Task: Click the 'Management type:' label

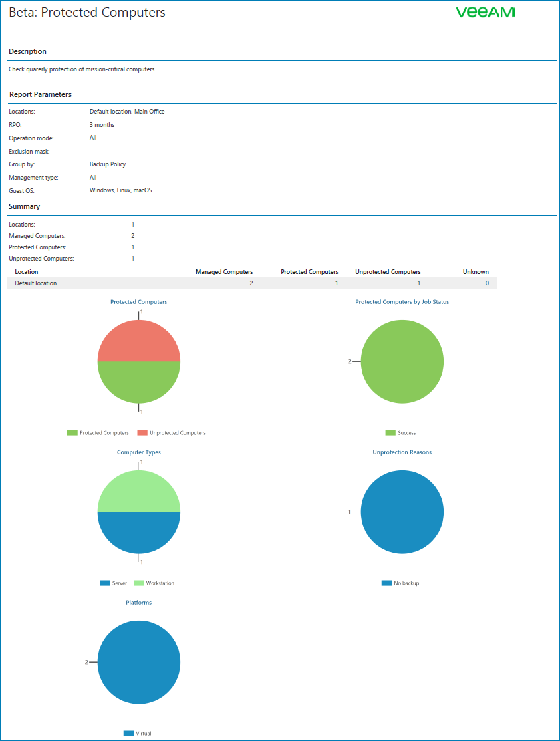Action: click(33, 178)
